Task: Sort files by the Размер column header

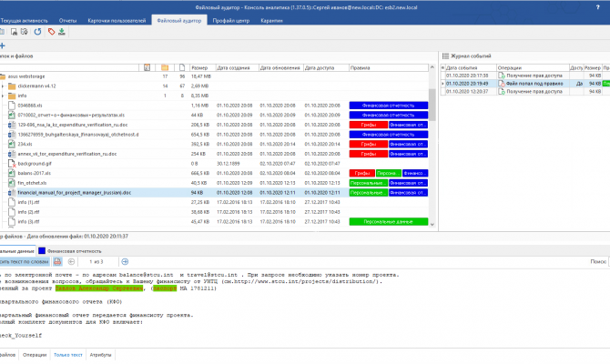Action: (x=200, y=67)
